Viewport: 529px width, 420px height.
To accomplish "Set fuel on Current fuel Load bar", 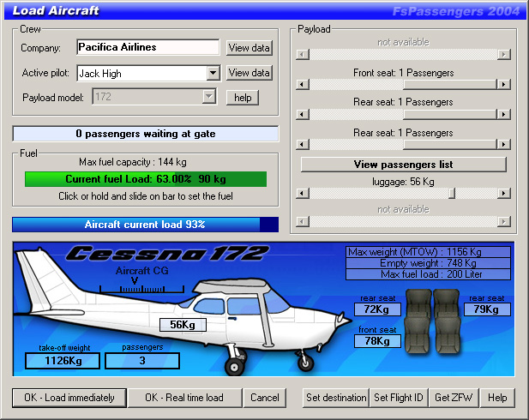I will pos(146,179).
